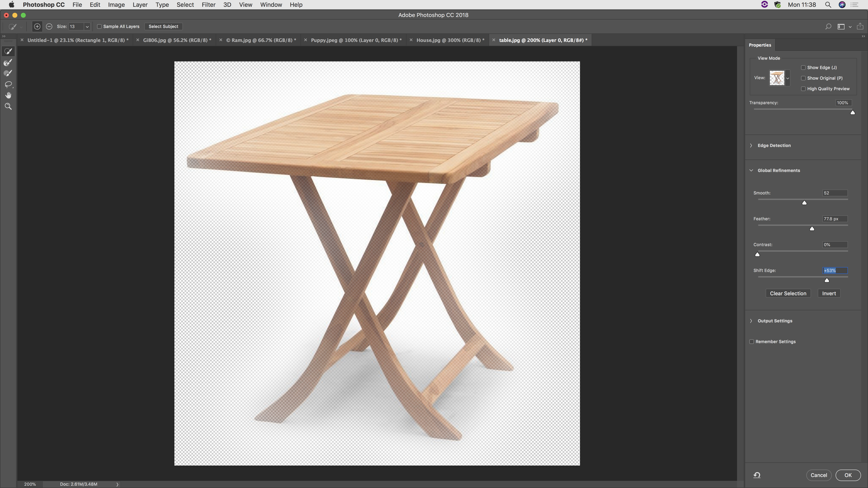Check Sample All Layers option
The height and width of the screenshot is (488, 868).
pos(99,26)
